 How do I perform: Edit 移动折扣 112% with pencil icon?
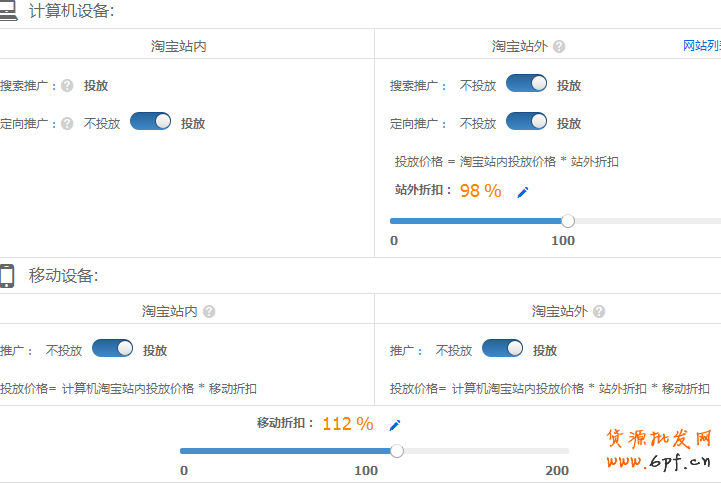(394, 425)
